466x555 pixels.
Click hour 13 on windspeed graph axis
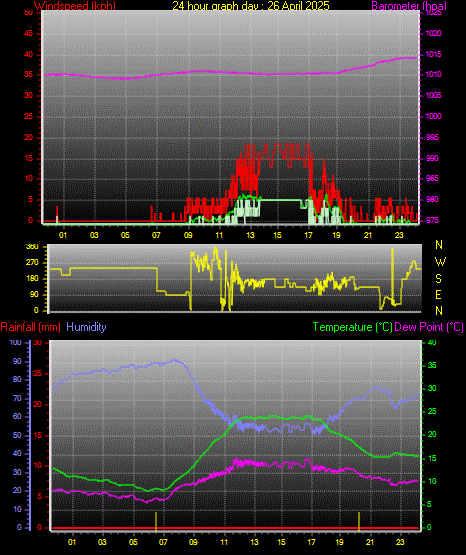251,235
